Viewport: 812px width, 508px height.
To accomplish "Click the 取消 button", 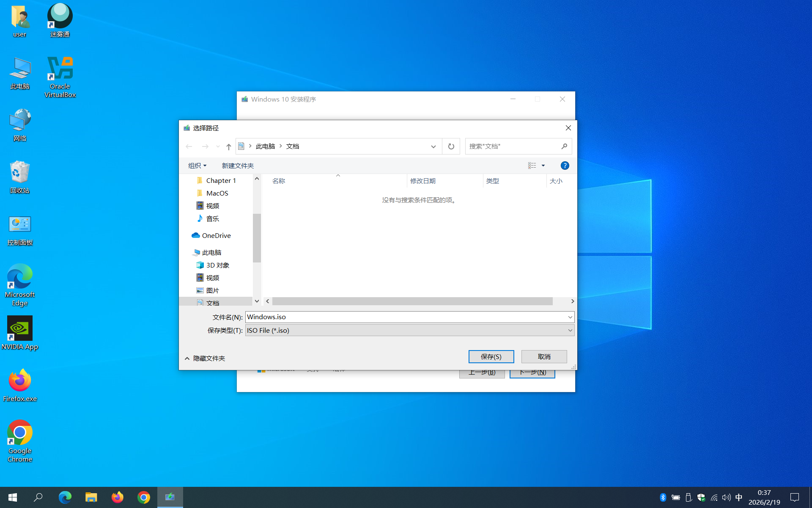I will (544, 356).
